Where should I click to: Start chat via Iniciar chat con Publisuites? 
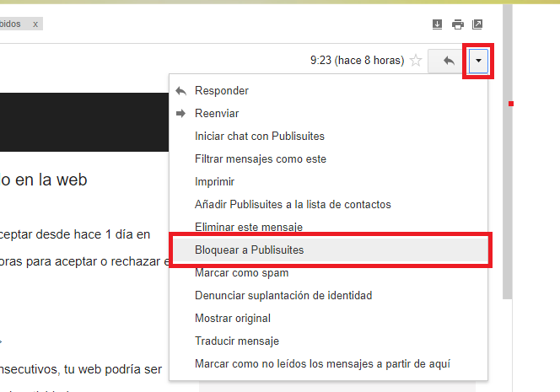point(259,136)
